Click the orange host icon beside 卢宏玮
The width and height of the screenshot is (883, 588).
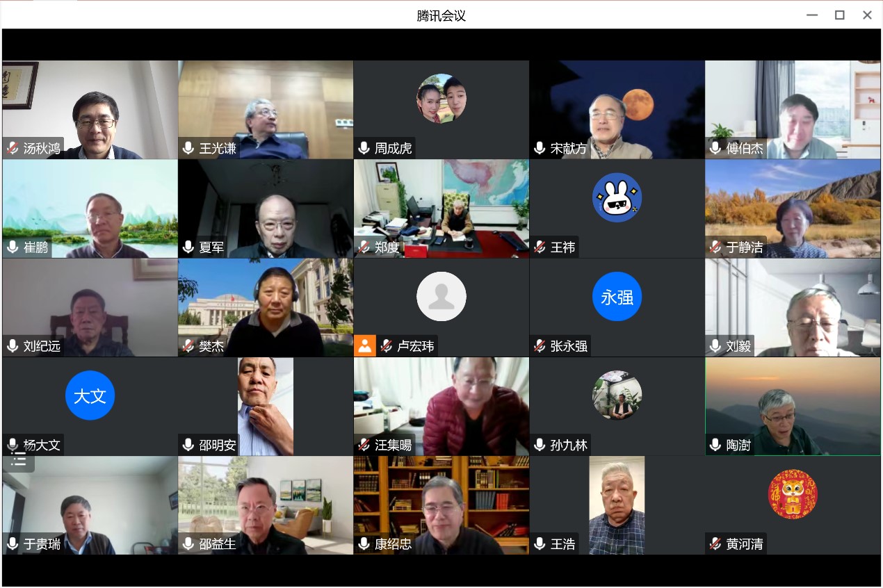(x=365, y=345)
